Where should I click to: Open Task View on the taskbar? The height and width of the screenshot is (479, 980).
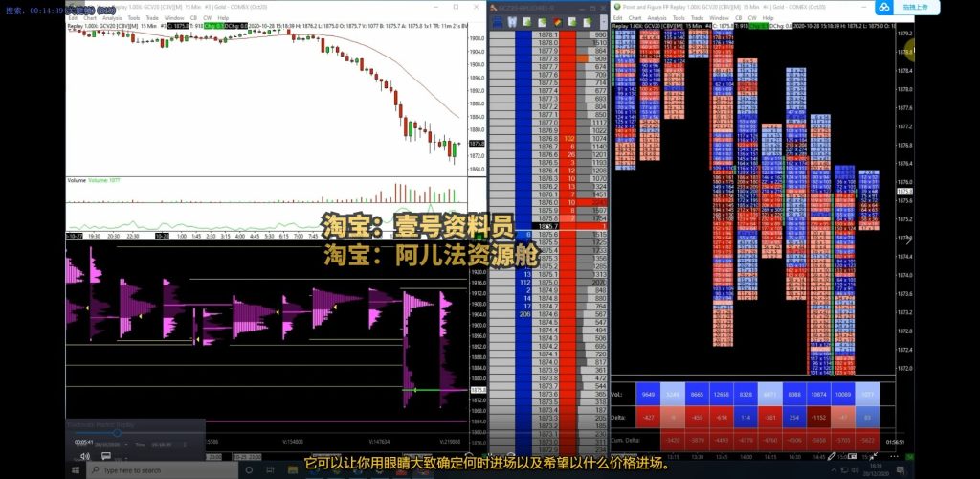(270, 470)
